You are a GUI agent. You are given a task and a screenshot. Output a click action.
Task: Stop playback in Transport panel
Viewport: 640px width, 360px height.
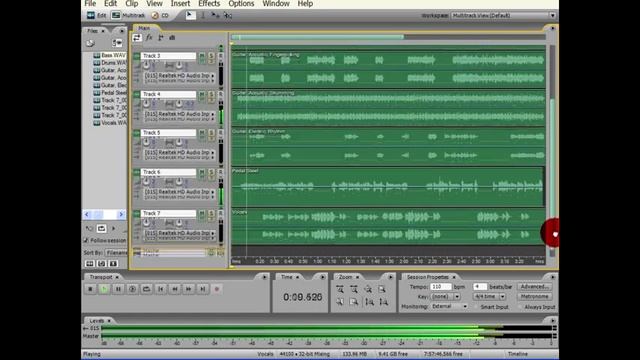point(90,289)
